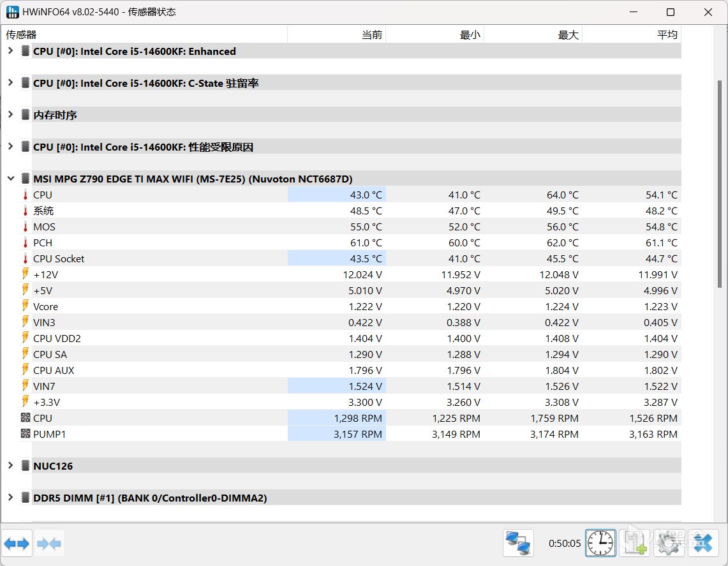Click the minimum value 3.260 V

point(463,403)
